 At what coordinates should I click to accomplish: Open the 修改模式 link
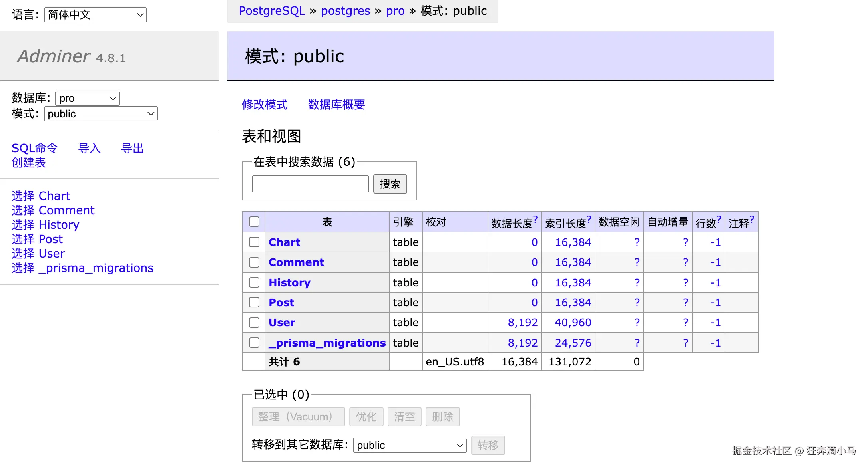(x=265, y=105)
